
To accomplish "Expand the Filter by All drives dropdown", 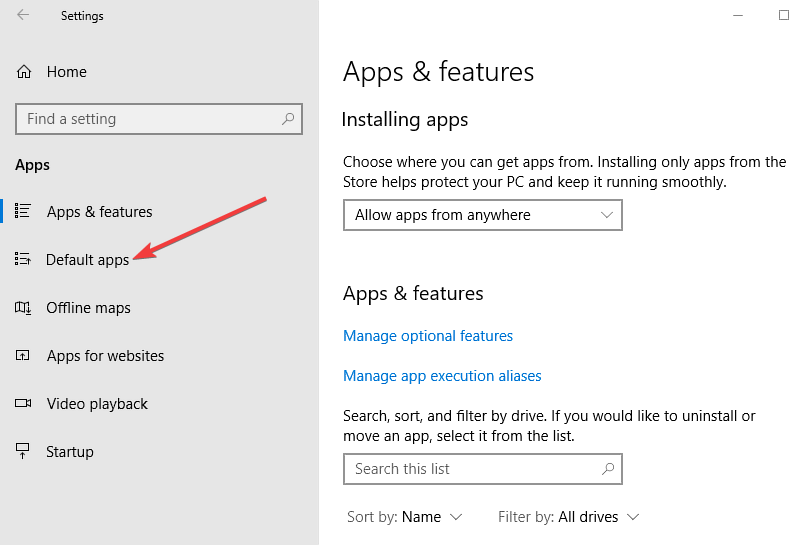I will tap(568, 517).
